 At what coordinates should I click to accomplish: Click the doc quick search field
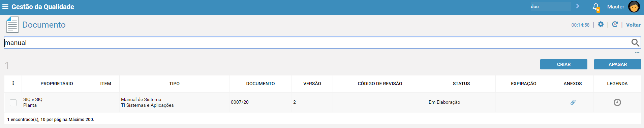click(x=551, y=6)
